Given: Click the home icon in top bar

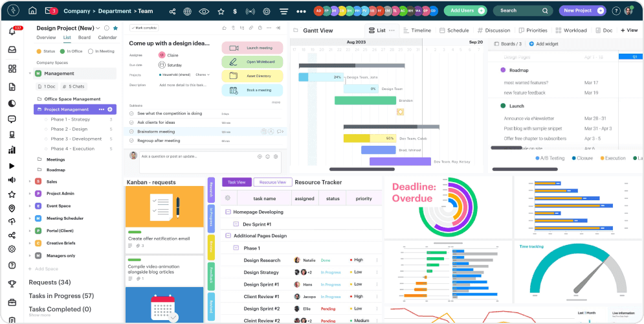Looking at the screenshot, I should coord(32,11).
